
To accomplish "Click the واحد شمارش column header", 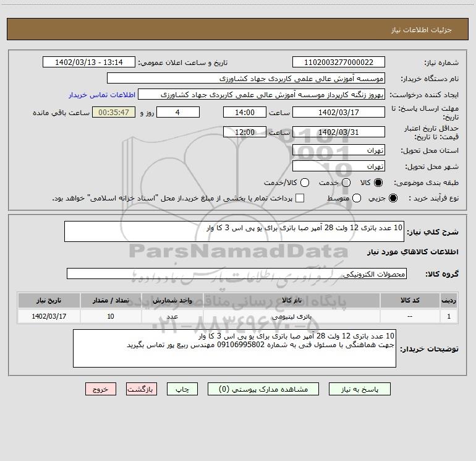I will pos(172,300).
